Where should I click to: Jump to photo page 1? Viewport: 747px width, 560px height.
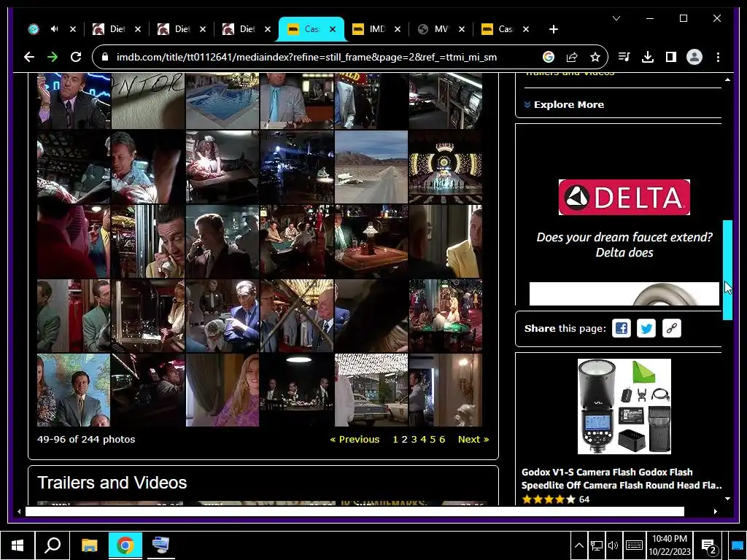pos(395,440)
